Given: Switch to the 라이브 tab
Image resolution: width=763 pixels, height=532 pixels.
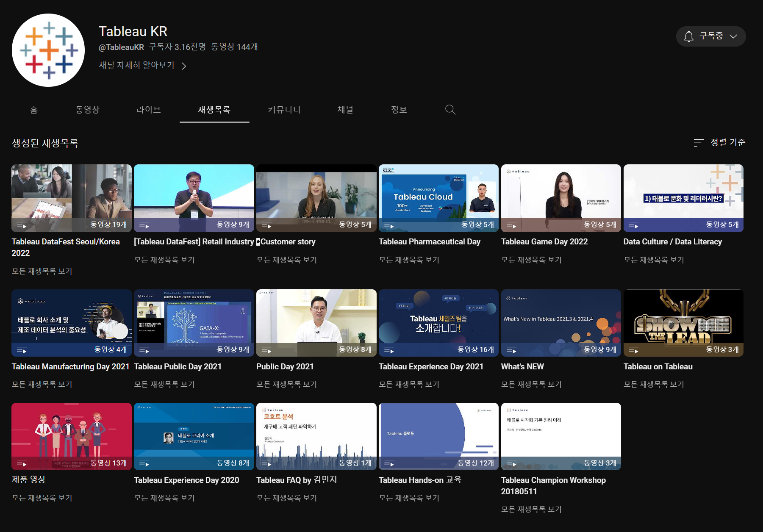Looking at the screenshot, I should (149, 110).
